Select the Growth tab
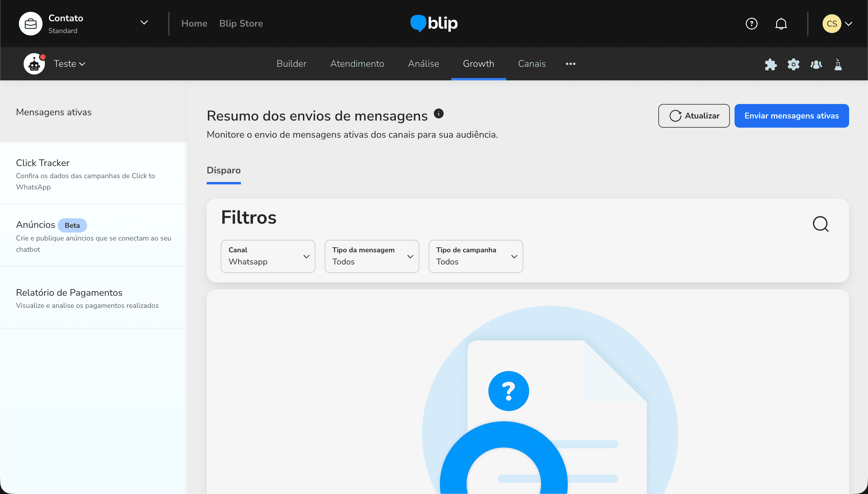 (x=479, y=64)
